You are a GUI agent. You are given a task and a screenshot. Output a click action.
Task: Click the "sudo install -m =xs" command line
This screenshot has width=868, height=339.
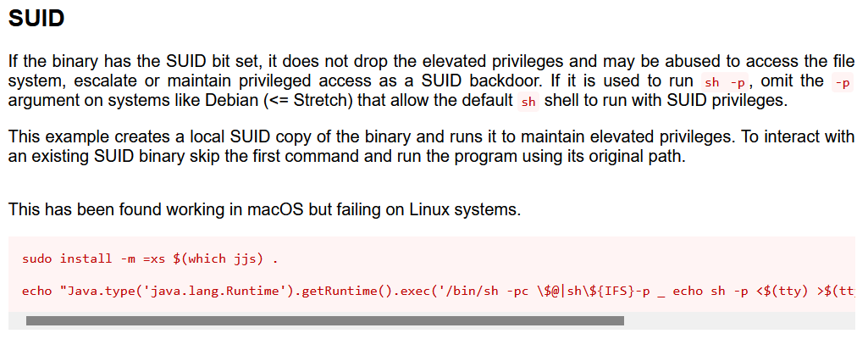click(x=150, y=258)
